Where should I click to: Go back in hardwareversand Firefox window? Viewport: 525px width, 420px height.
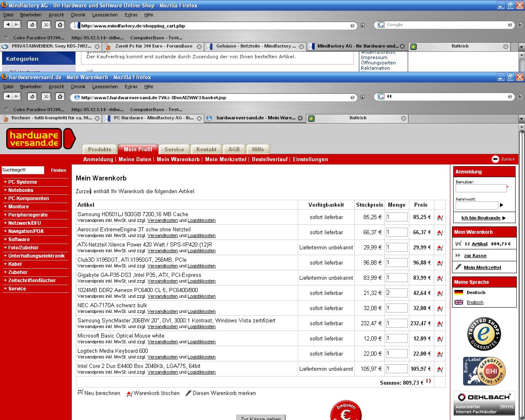(8, 96)
